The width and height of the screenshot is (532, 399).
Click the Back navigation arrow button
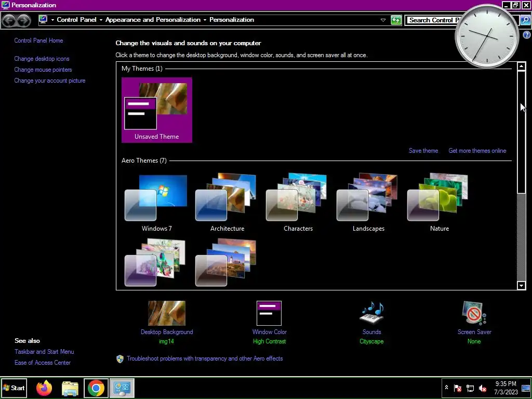click(9, 20)
